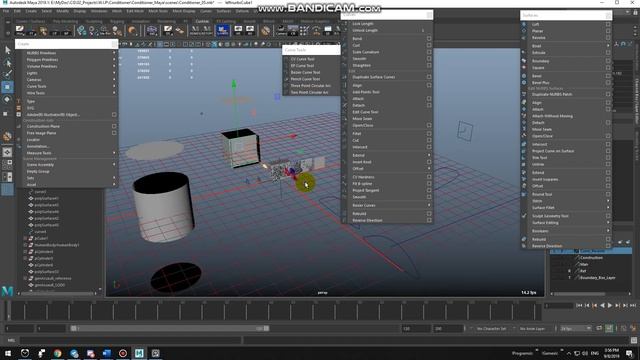Open Chrome from the taskbar

click(58, 353)
